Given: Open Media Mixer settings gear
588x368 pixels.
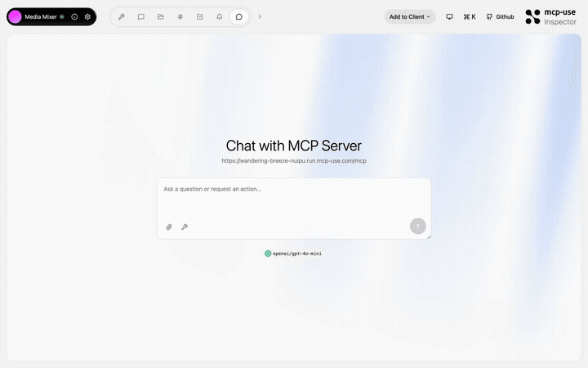Looking at the screenshot, I should coord(87,16).
